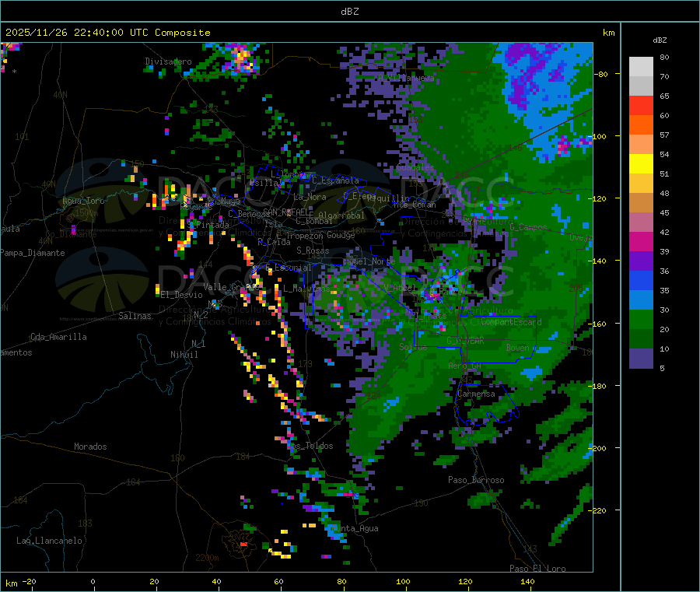
Task: Select the 'Carmensa' map label
Action: tap(476, 394)
